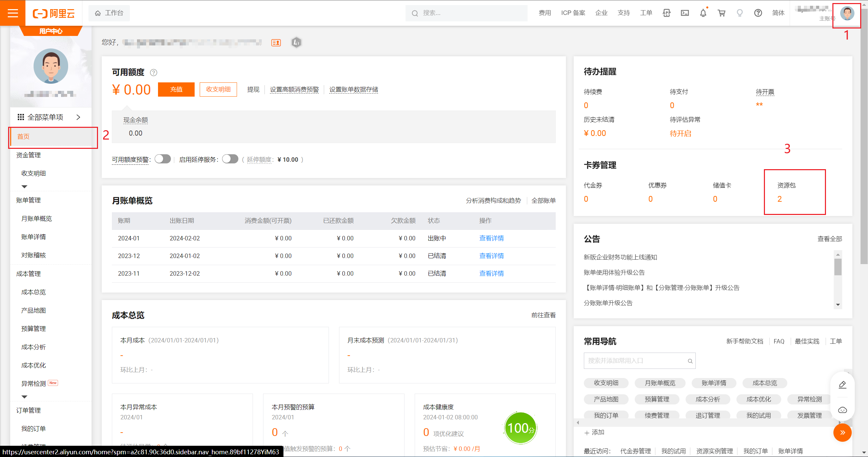Enable the 可用额度预警 toggle

(x=163, y=159)
